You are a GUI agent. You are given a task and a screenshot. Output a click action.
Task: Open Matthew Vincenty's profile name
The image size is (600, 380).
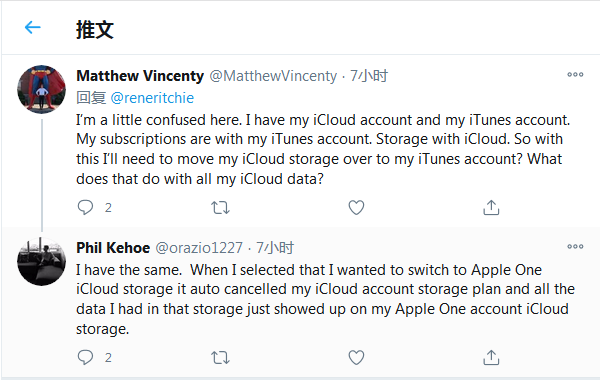pyautogui.click(x=140, y=76)
